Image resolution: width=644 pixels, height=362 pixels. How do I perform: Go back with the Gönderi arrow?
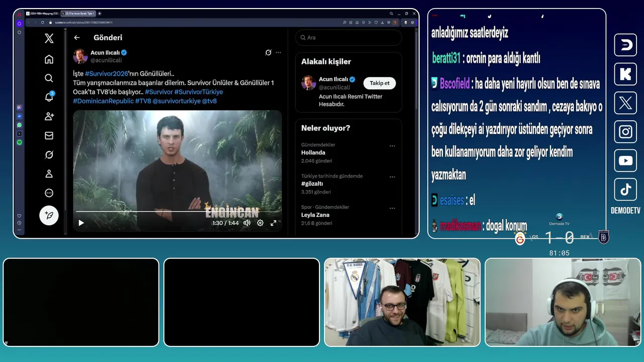click(76, 38)
